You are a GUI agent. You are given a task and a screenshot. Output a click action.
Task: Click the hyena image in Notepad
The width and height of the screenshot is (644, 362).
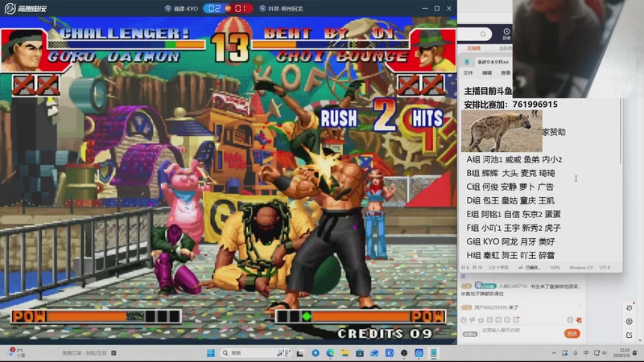pos(502,131)
